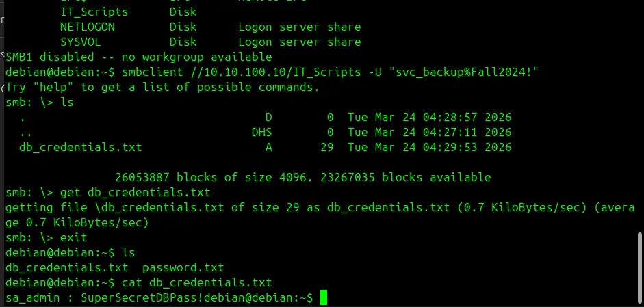Click the 'Try "help"' hint line
Image resolution: width=644 pixels, height=307 pixels.
[162, 87]
